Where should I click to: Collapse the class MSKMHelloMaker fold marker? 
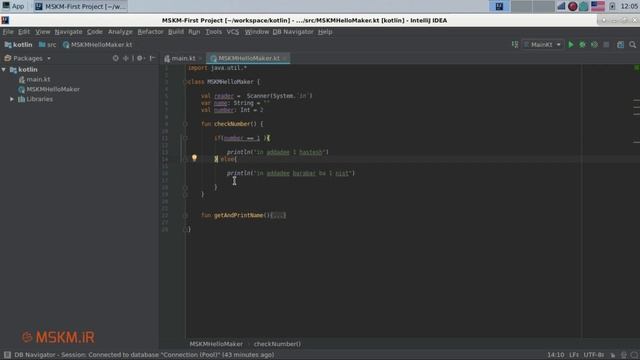(185, 82)
